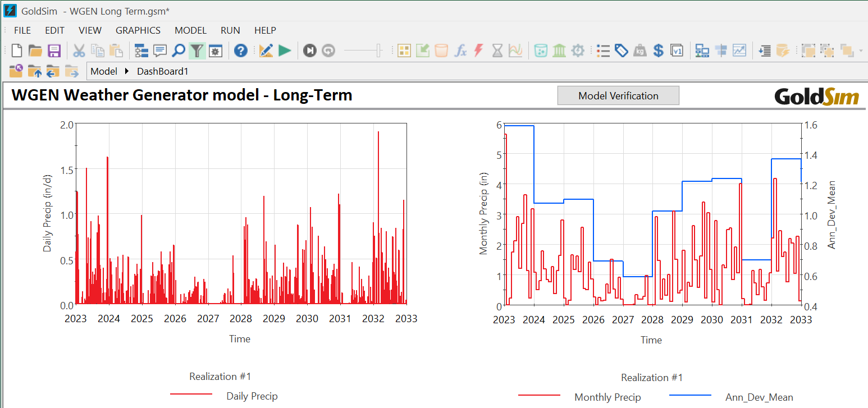Click the colored bullet list icon
Viewport: 868px width, 408px height.
click(x=603, y=51)
